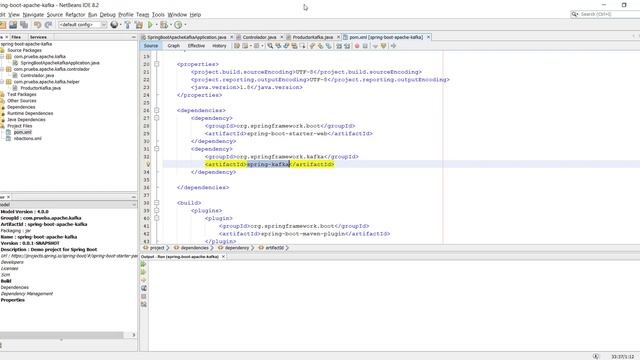This screenshot has width=640, height=360.
Task: Open the Refactor menu
Action: (x=75, y=15)
